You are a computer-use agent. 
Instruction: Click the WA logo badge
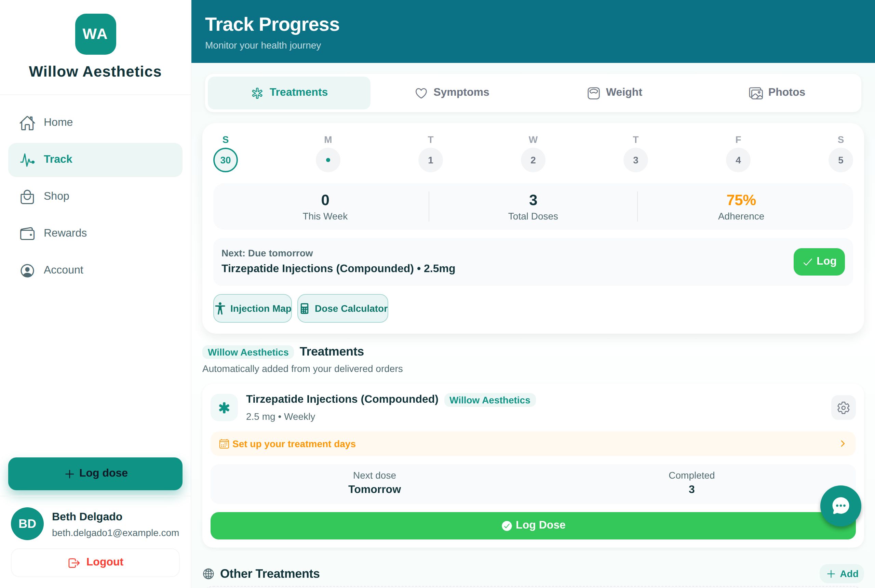95,34
